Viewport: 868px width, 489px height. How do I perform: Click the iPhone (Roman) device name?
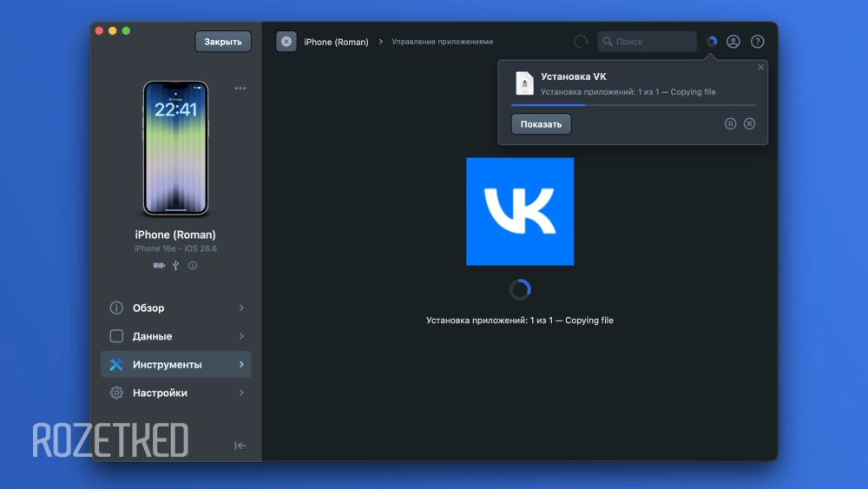coord(175,235)
